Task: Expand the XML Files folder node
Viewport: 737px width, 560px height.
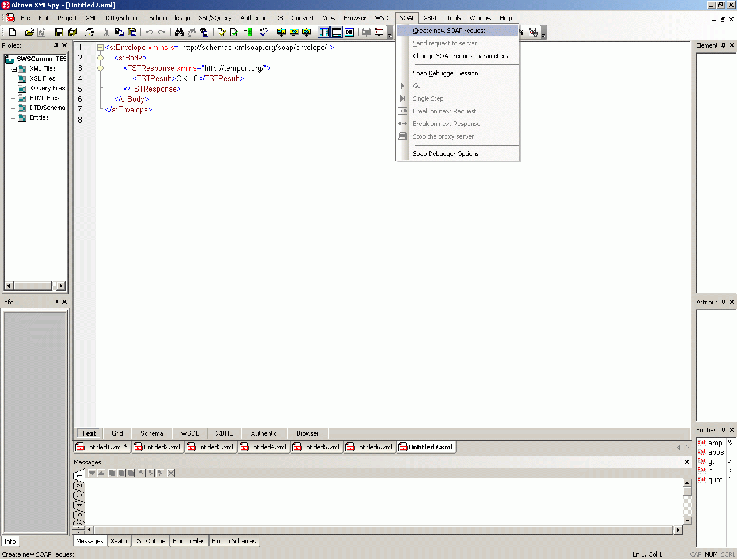Action: [14, 69]
